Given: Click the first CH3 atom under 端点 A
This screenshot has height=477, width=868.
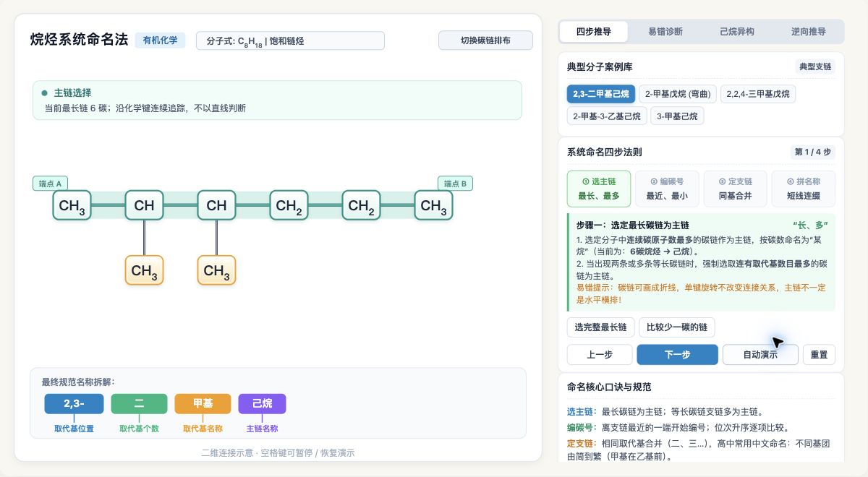Looking at the screenshot, I should 72,205.
